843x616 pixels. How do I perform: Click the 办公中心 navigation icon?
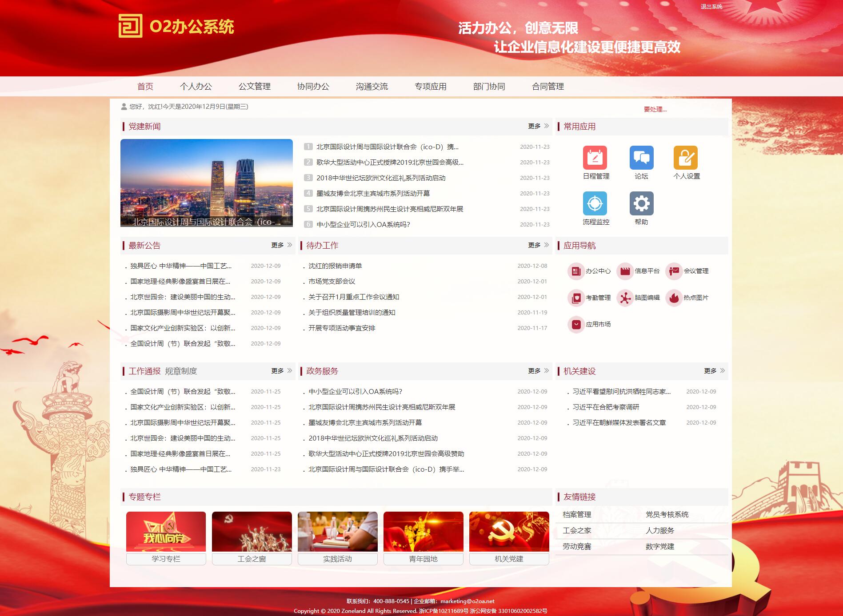(x=576, y=271)
